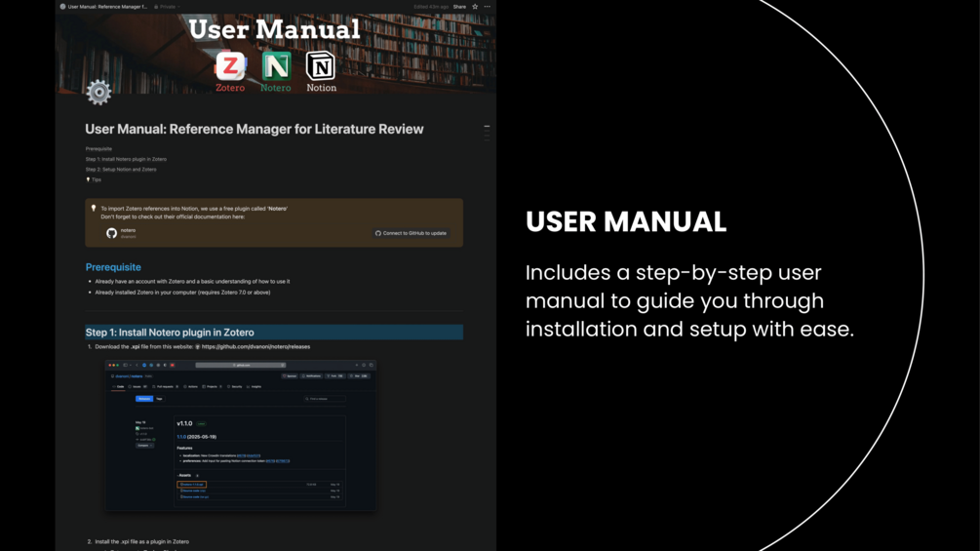Go to Step 2 Setup Notion and Zotero
Image resolution: width=980 pixels, height=551 pixels.
click(121, 170)
